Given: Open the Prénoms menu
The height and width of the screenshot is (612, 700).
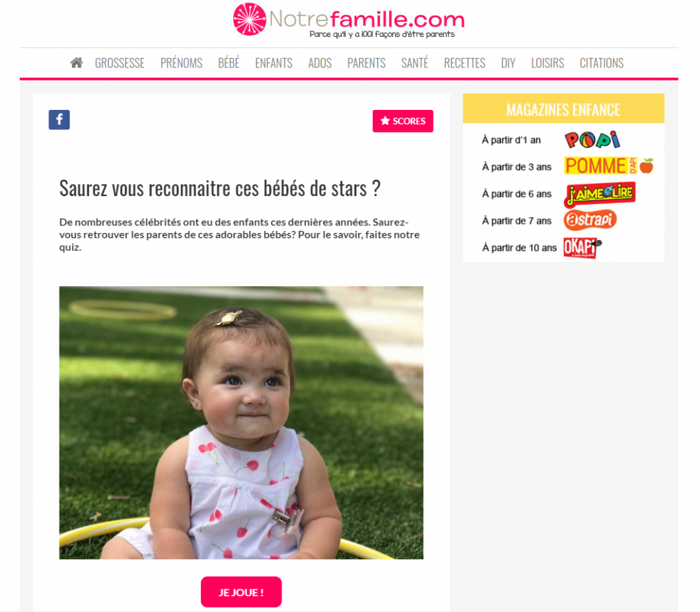Looking at the screenshot, I should 181,63.
